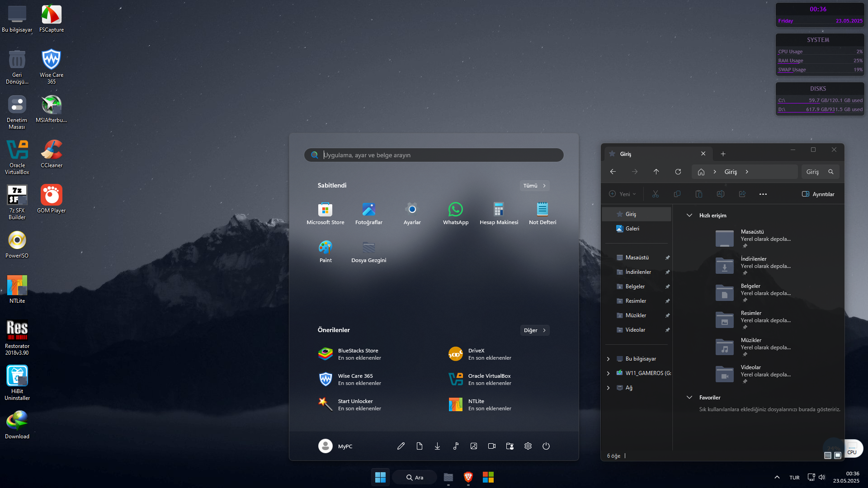Select HiBit Uninstaller desktop icon
Image resolution: width=868 pixels, height=488 pixels.
(17, 383)
